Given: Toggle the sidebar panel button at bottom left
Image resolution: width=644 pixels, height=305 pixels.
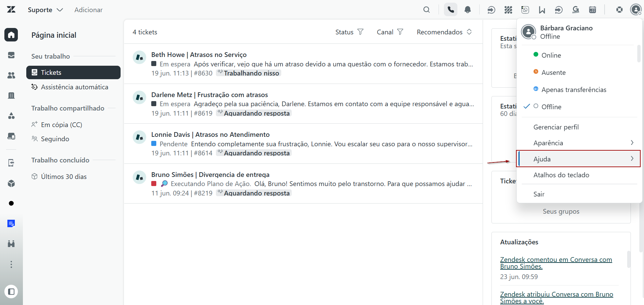Looking at the screenshot, I should coord(11,292).
